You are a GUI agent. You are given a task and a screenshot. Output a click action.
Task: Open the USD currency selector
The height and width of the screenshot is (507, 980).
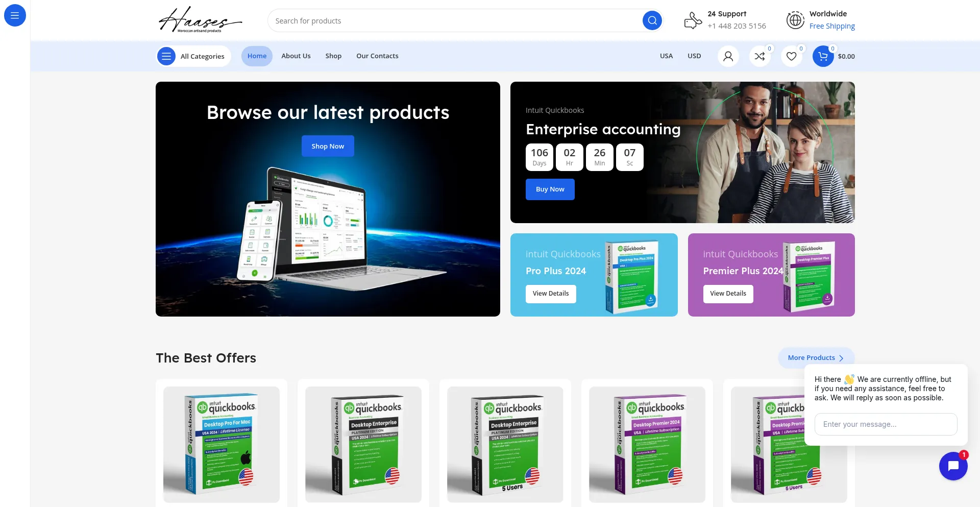(694, 56)
